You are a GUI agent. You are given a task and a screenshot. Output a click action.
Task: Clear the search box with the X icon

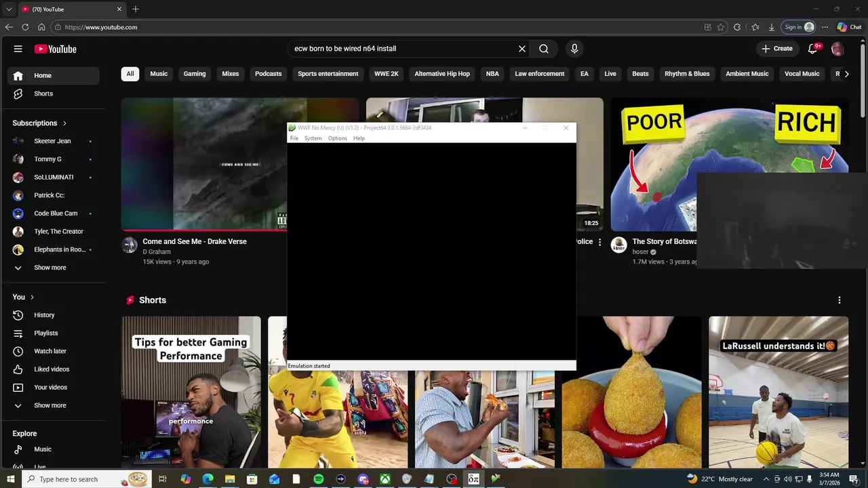[522, 49]
